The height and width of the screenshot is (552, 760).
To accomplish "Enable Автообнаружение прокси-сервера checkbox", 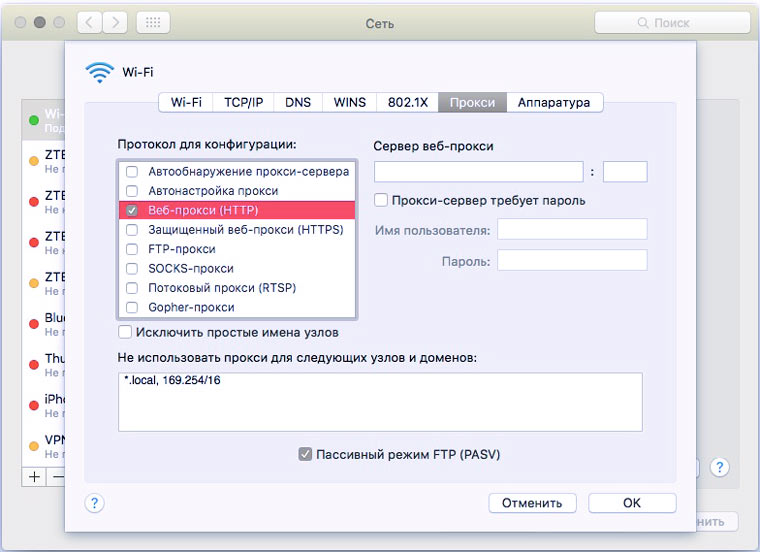I will click(x=132, y=172).
